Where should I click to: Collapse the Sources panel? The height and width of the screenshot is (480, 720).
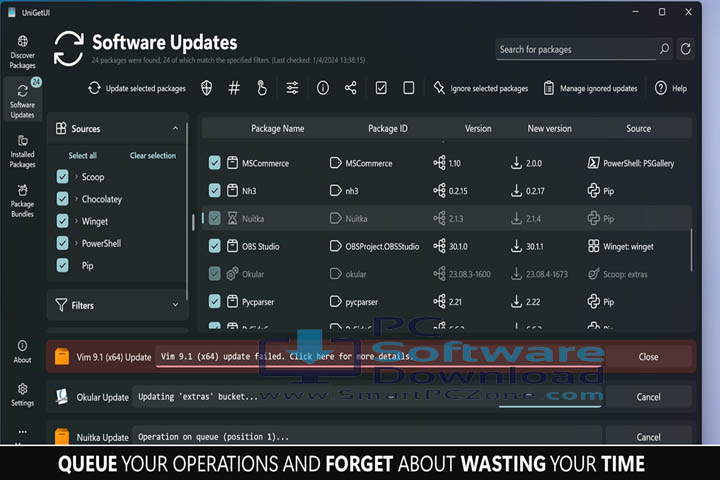click(175, 128)
